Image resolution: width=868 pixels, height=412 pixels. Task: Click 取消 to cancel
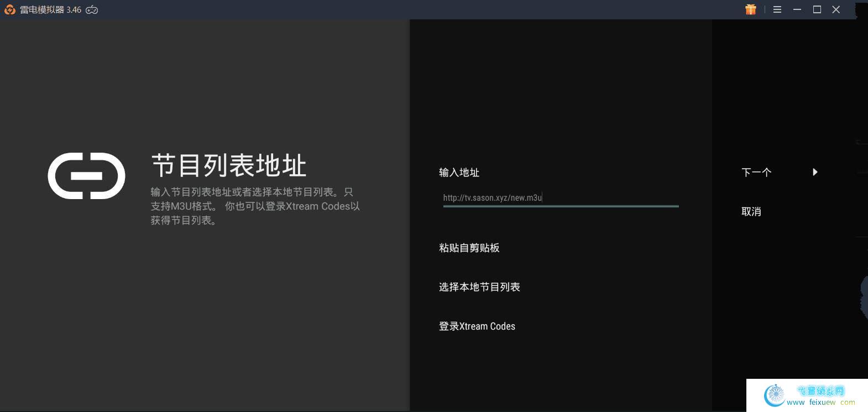point(751,211)
